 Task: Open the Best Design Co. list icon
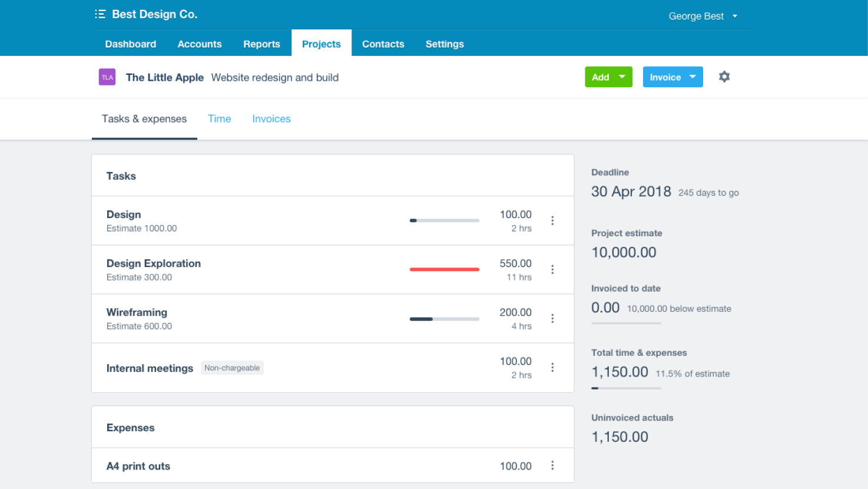point(100,14)
